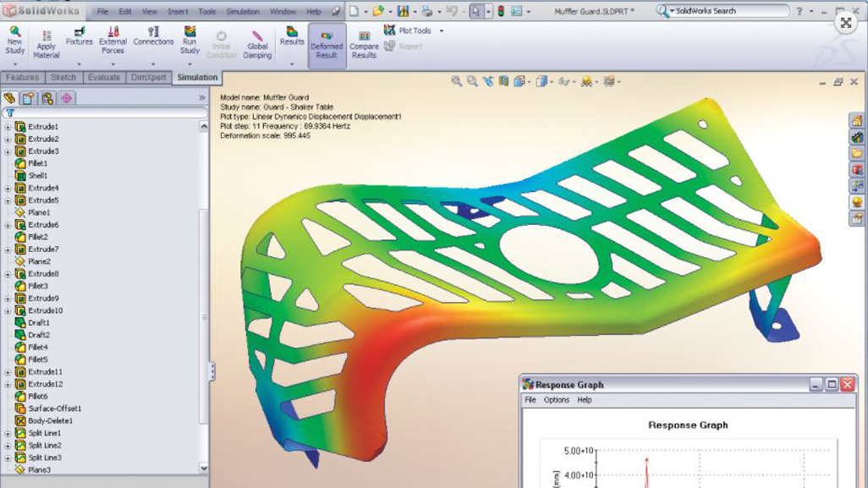Open the Plot Tools dropdown arrow
Image resolution: width=868 pixels, height=488 pixels.
click(x=442, y=31)
